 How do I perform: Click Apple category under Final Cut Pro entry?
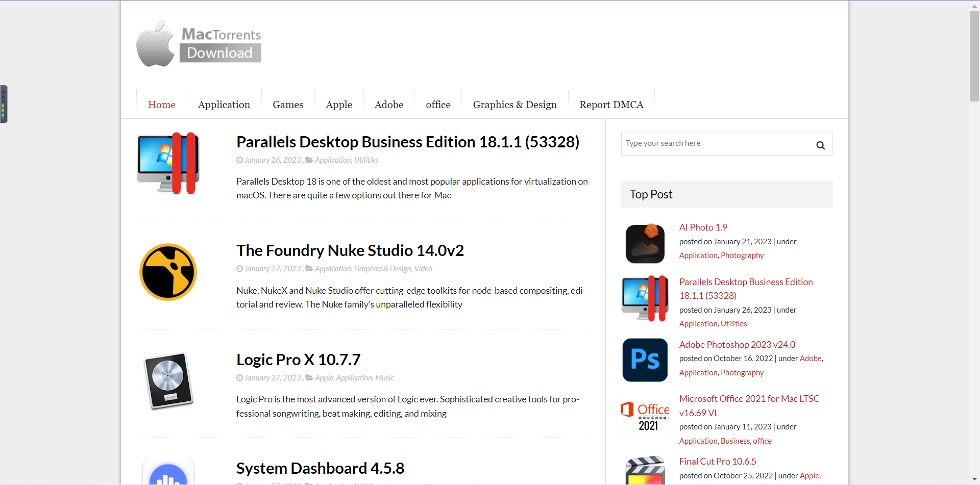809,476
